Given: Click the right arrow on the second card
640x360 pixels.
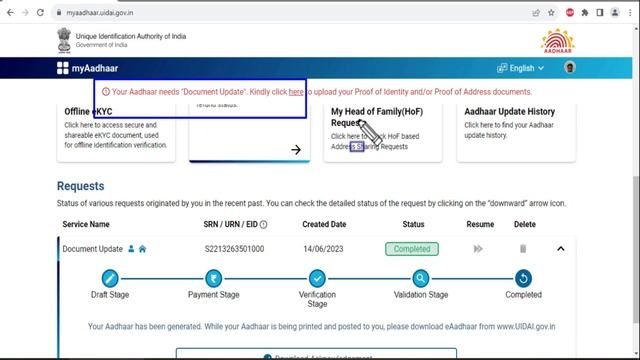Looking at the screenshot, I should pyautogui.click(x=296, y=150).
